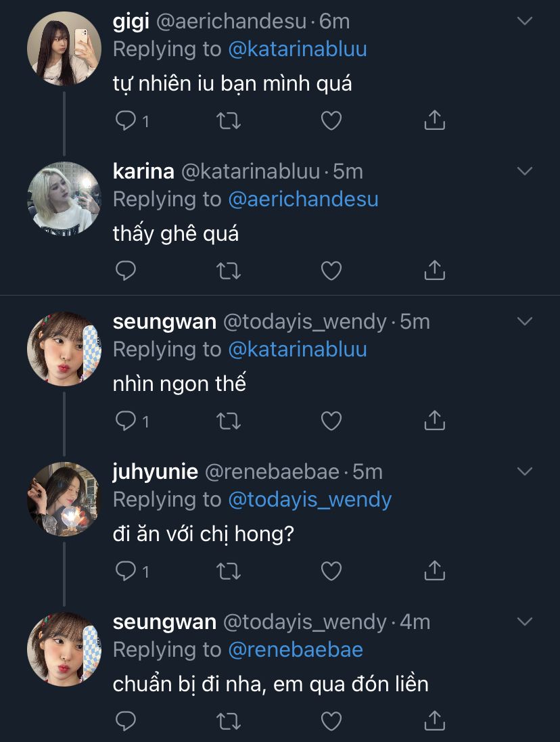Viewport: 560px width, 742px height.
Task: View gigi's profile picture
Action: (x=64, y=49)
